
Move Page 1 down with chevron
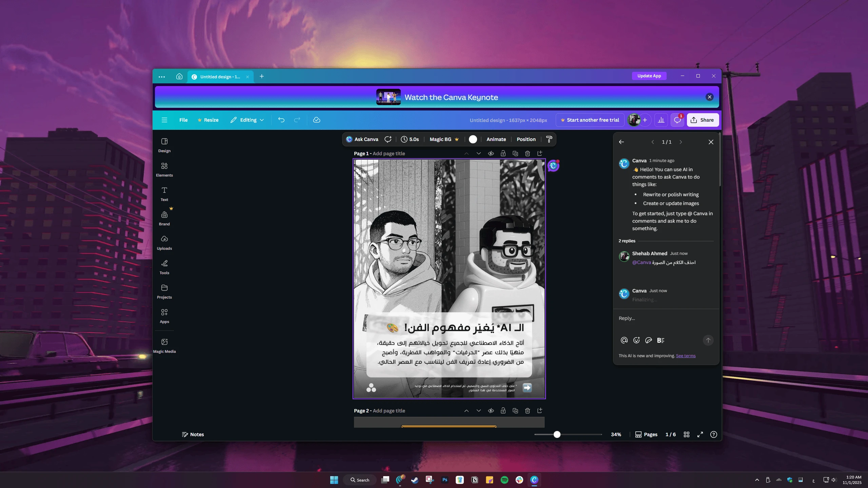point(478,154)
